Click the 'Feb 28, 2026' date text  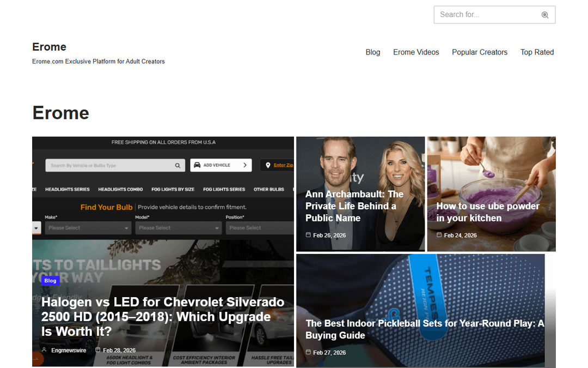pos(119,351)
